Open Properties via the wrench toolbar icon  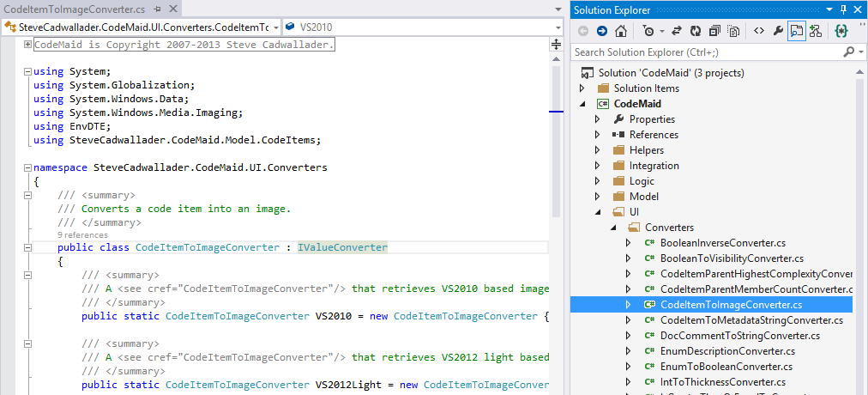778,31
